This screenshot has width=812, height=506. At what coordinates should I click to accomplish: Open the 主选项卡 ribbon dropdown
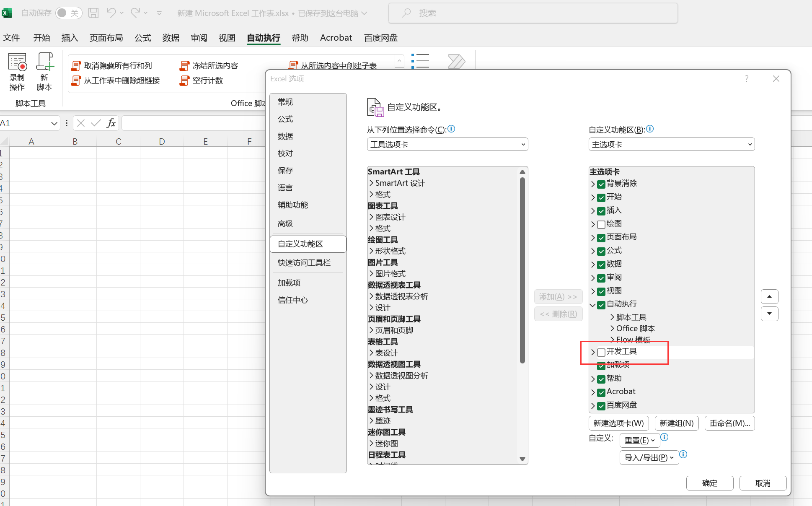click(672, 144)
